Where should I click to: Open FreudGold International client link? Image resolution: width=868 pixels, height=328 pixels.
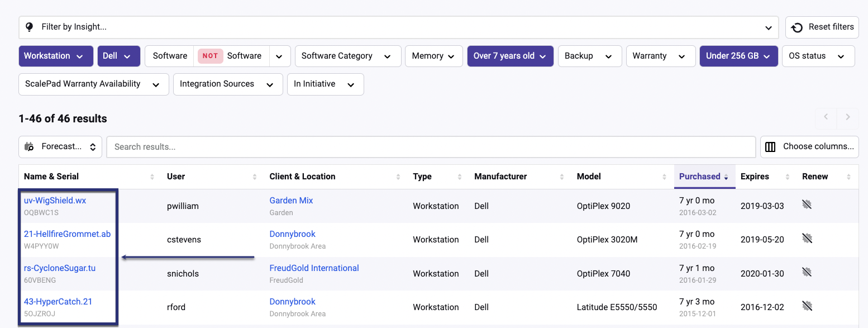(x=314, y=268)
